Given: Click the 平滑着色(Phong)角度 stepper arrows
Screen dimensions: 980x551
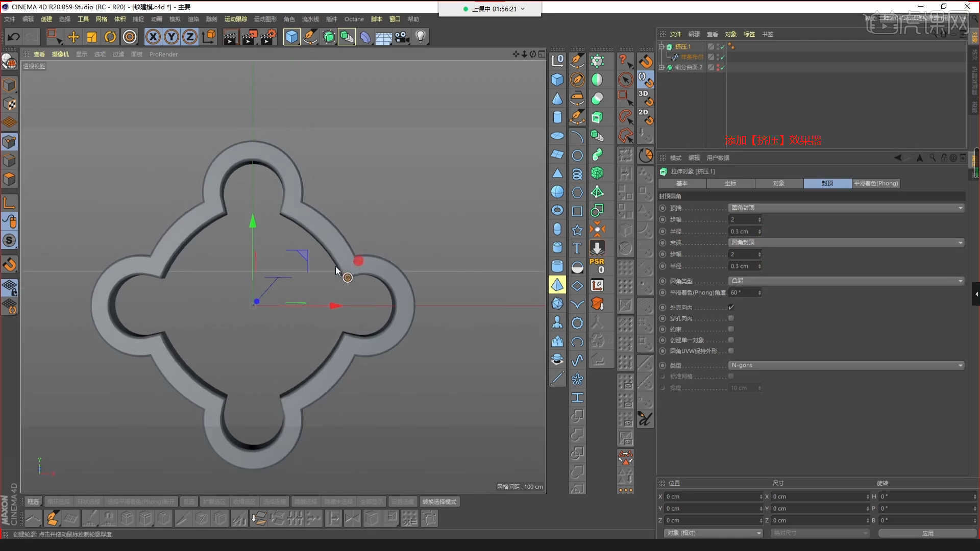Looking at the screenshot, I should tap(759, 292).
